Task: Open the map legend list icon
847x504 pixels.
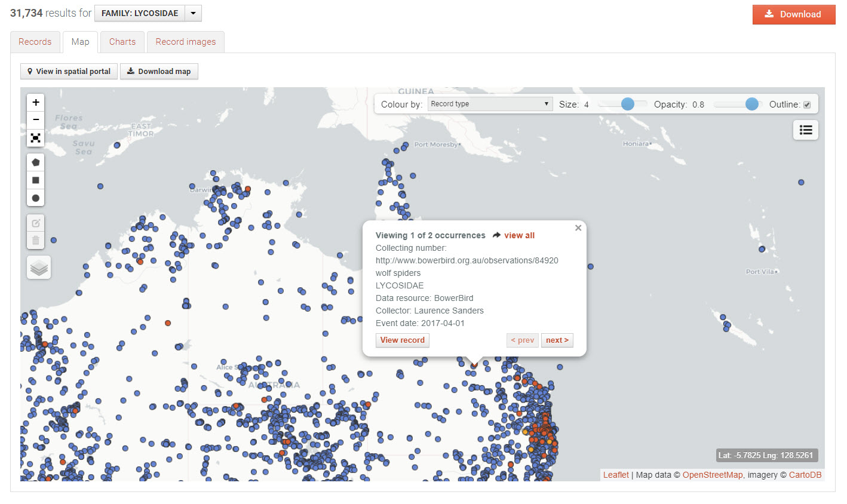Action: (805, 130)
